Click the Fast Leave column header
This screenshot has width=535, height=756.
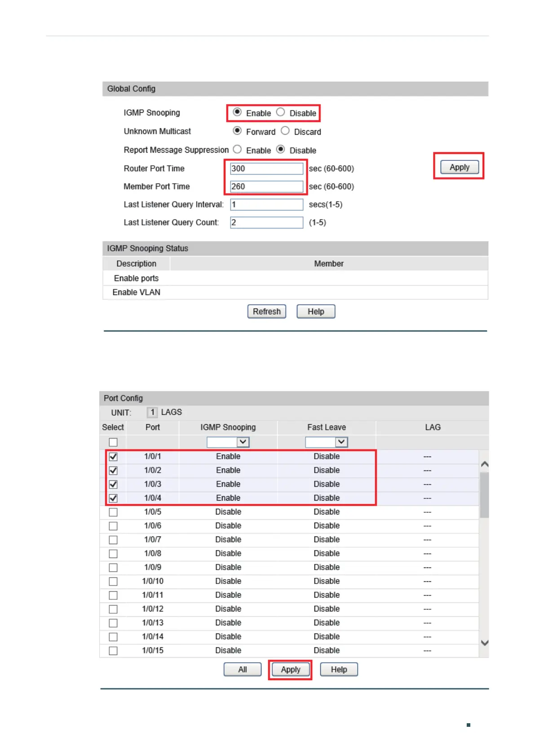click(x=327, y=427)
